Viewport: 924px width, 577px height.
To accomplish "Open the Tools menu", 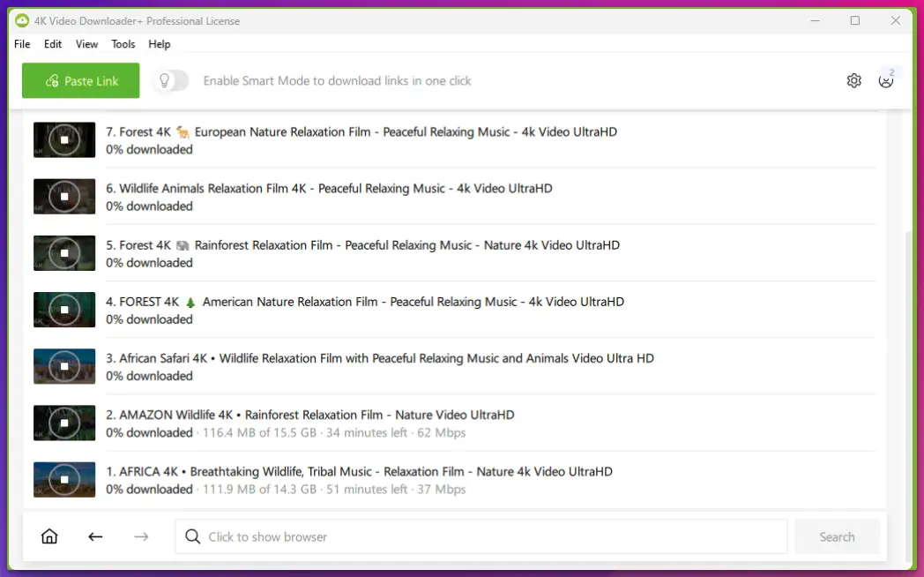I will (123, 44).
